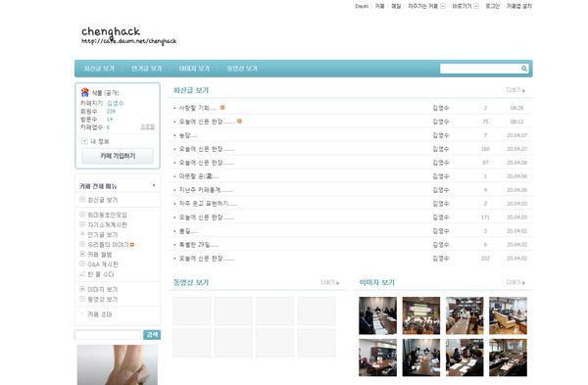The height and width of the screenshot is (385, 588).
Task: Click the sidebar search input field
Action: 108,335
